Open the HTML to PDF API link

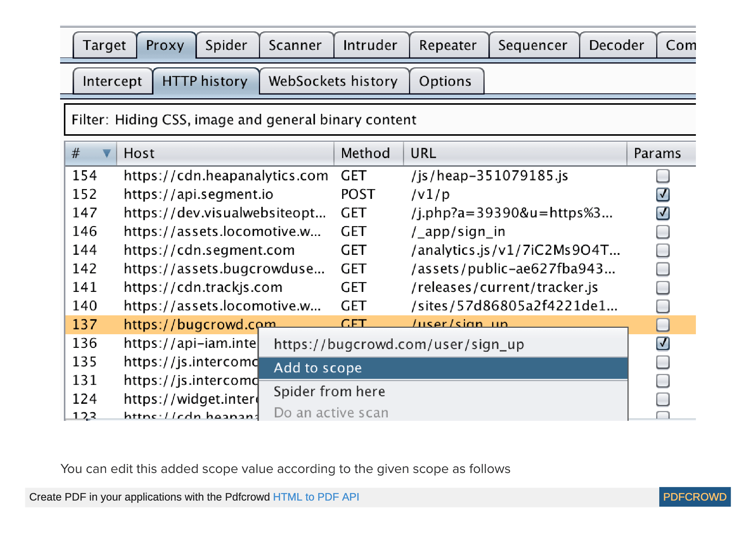316,497
